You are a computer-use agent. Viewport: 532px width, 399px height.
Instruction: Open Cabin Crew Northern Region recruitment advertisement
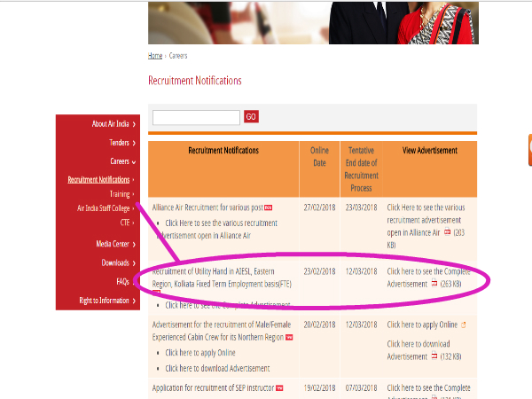(x=221, y=331)
